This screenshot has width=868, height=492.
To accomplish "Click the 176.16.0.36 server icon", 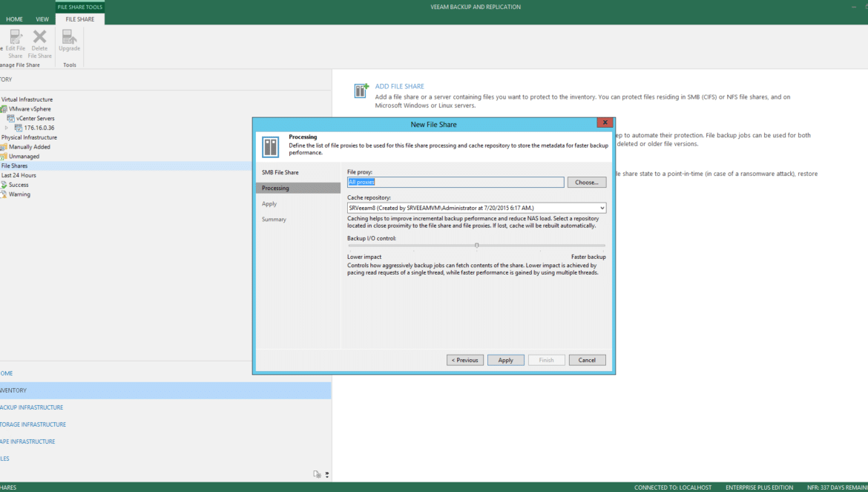I will [19, 128].
